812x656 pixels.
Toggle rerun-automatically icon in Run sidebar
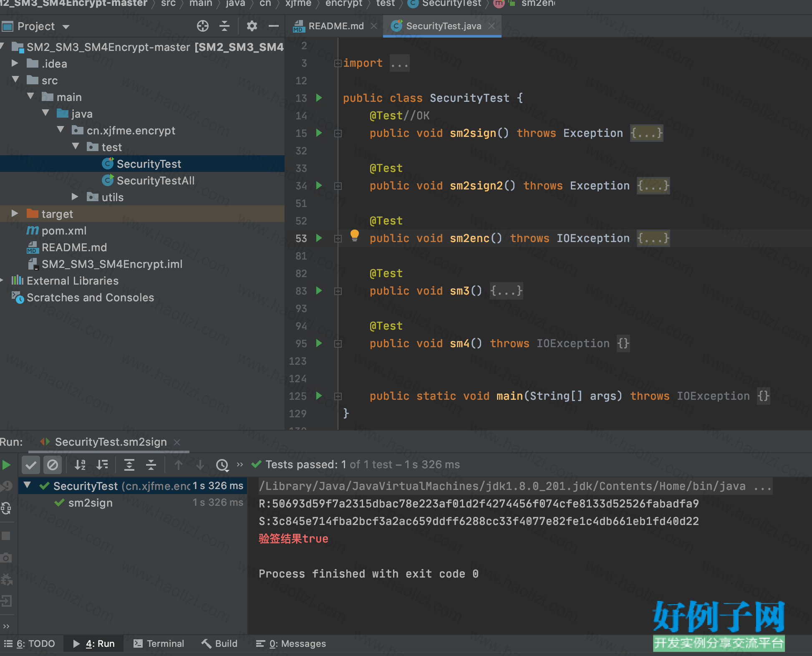click(x=6, y=508)
